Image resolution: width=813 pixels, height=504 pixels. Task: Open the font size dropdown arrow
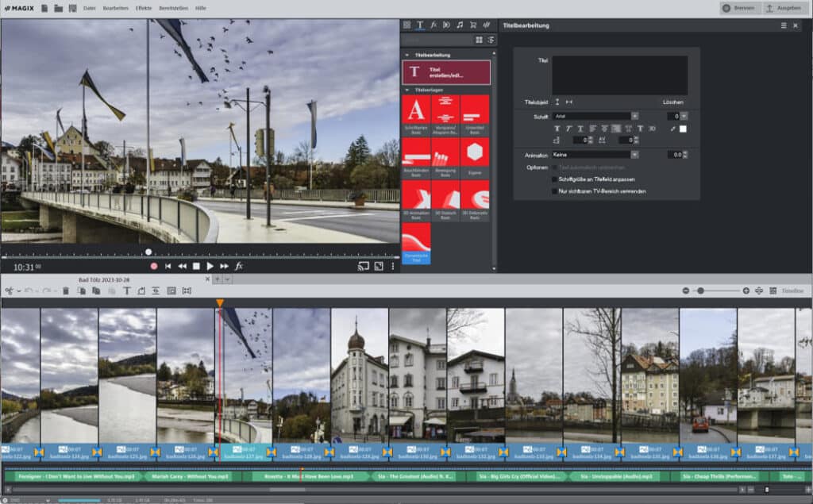(x=684, y=116)
